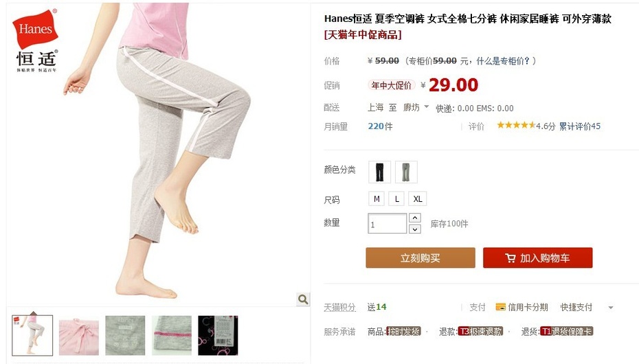The height and width of the screenshot is (364, 639).
Task: Click the star rating icons
Action: 515,126
